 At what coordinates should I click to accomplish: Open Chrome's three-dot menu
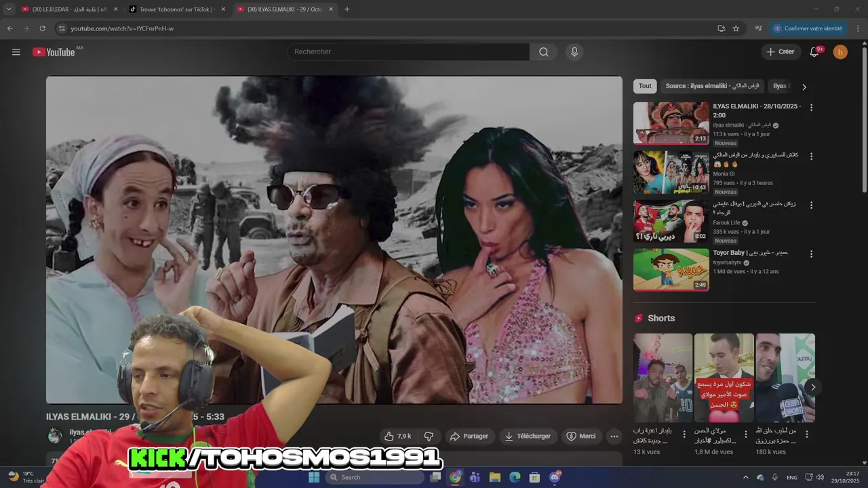858,28
